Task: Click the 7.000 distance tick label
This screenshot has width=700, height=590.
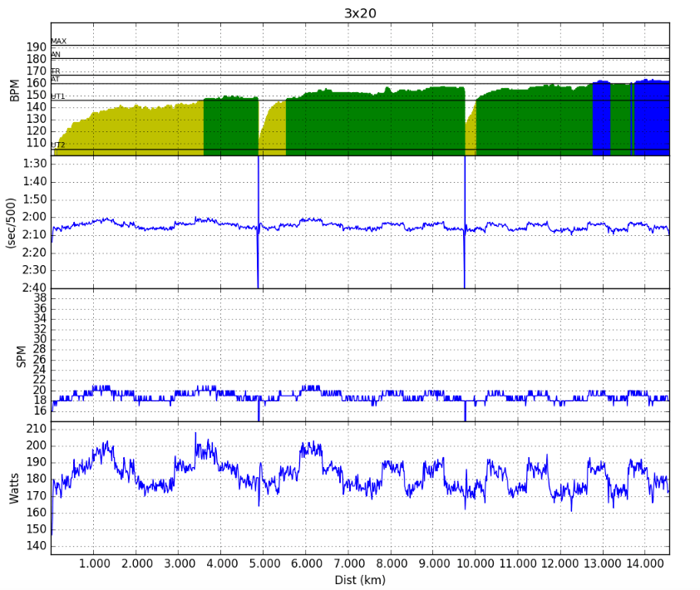Action: point(348,563)
